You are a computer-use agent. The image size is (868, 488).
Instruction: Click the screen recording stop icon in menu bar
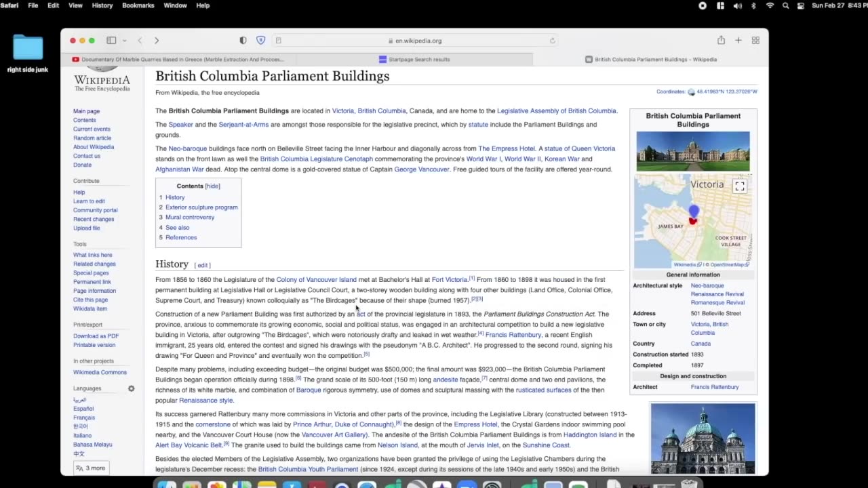pyautogui.click(x=703, y=5)
